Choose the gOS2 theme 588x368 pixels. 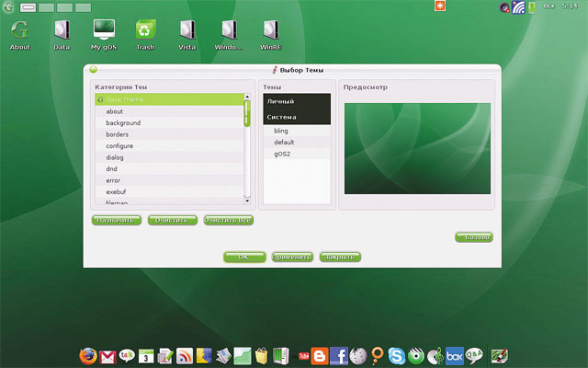297,154
